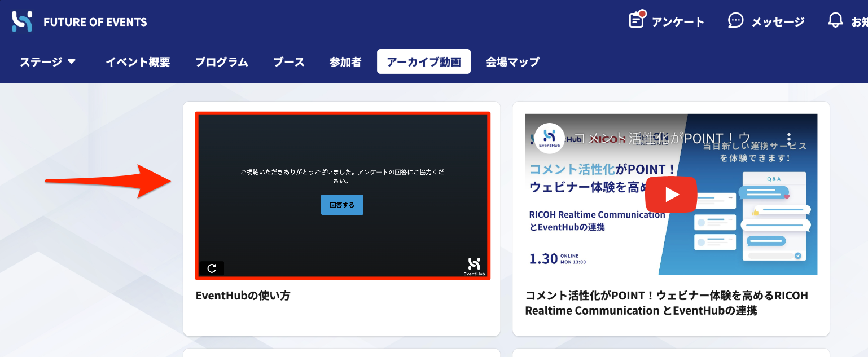Click the EventHub channel avatar on the YouTube video
This screenshot has height=357, width=868.
coord(549,138)
